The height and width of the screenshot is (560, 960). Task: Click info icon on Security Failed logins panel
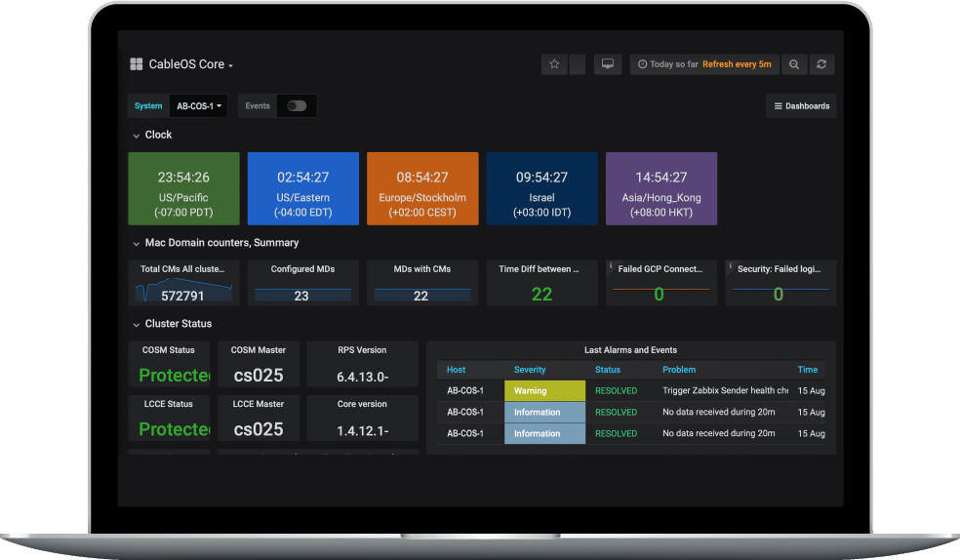[730, 266]
